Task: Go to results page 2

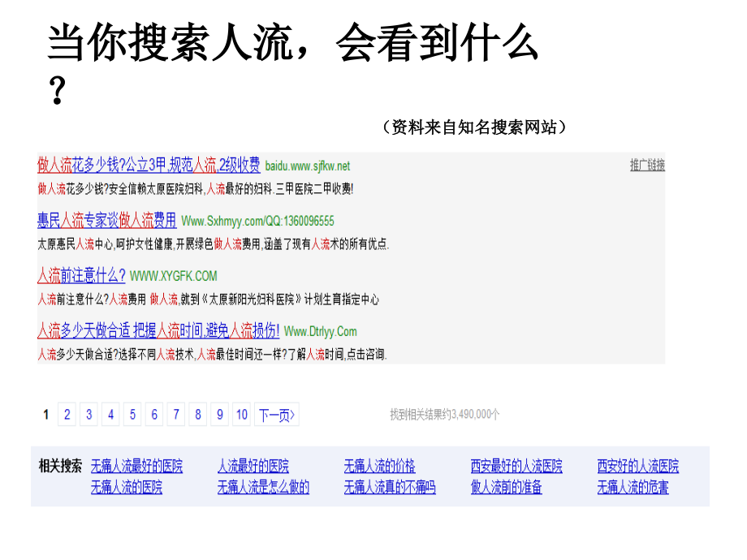Action: click(67, 414)
